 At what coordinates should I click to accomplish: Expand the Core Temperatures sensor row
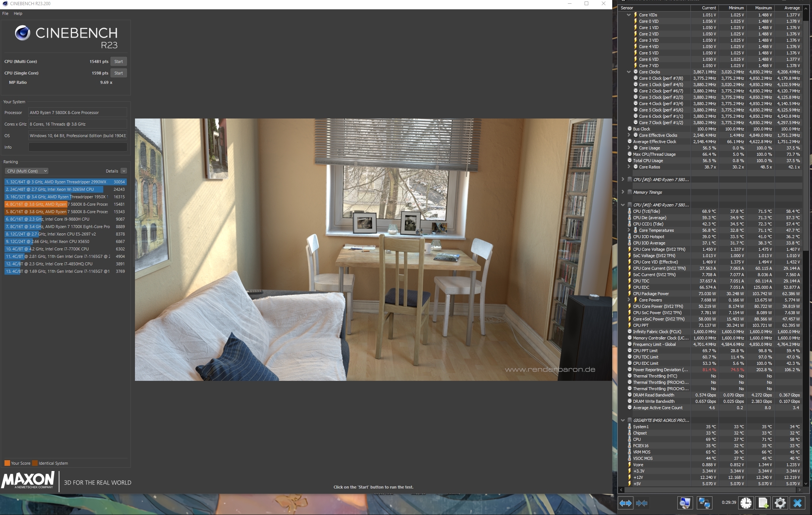coord(629,230)
